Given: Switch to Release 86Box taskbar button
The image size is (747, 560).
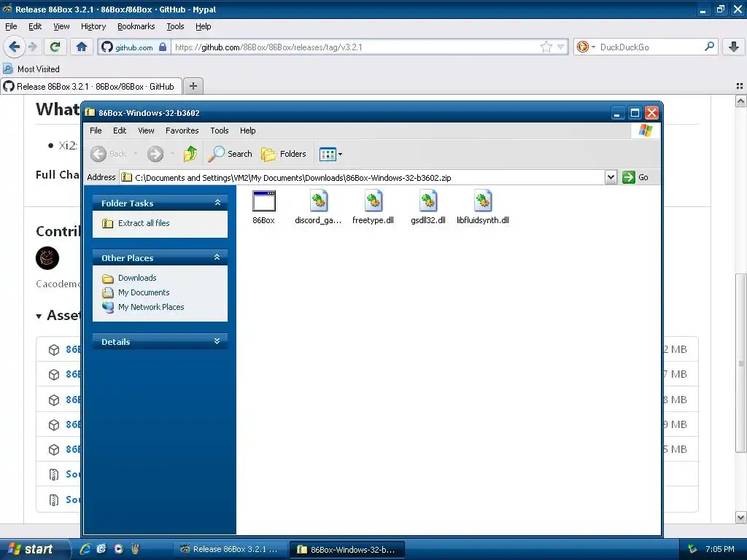Looking at the screenshot, I should pyautogui.click(x=230, y=549).
